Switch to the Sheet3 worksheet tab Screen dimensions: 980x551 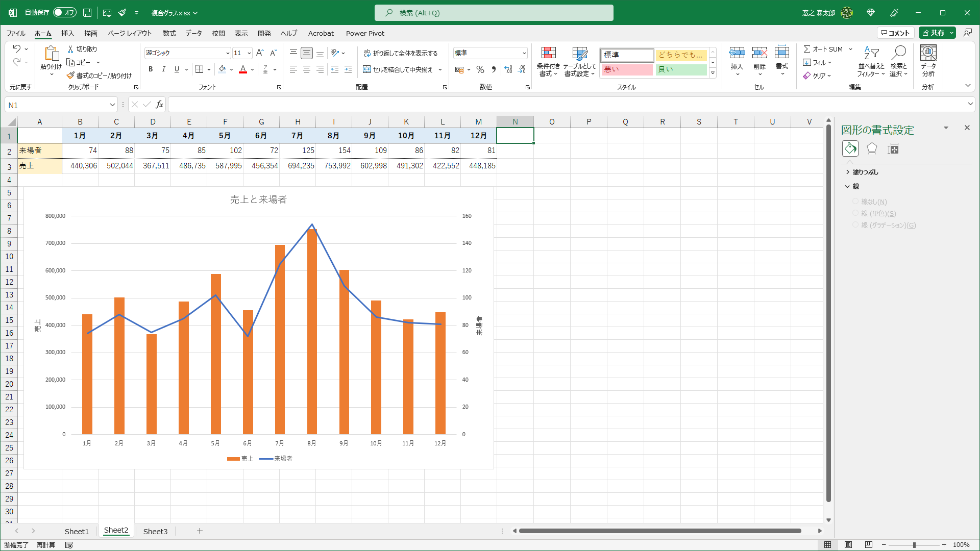tap(155, 531)
